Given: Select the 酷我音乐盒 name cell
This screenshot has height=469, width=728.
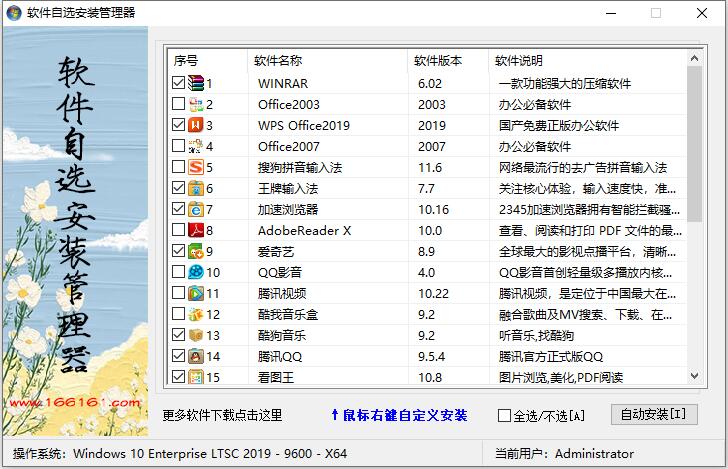Looking at the screenshot, I should click(x=288, y=315).
